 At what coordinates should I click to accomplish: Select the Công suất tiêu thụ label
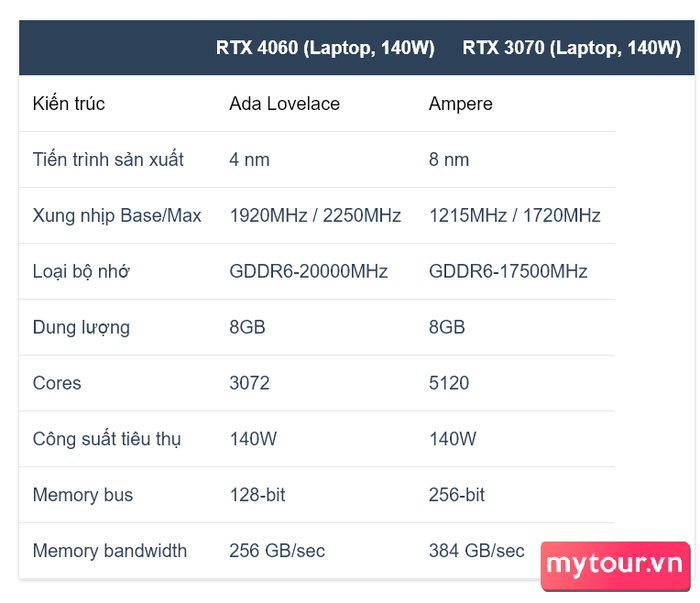107,439
